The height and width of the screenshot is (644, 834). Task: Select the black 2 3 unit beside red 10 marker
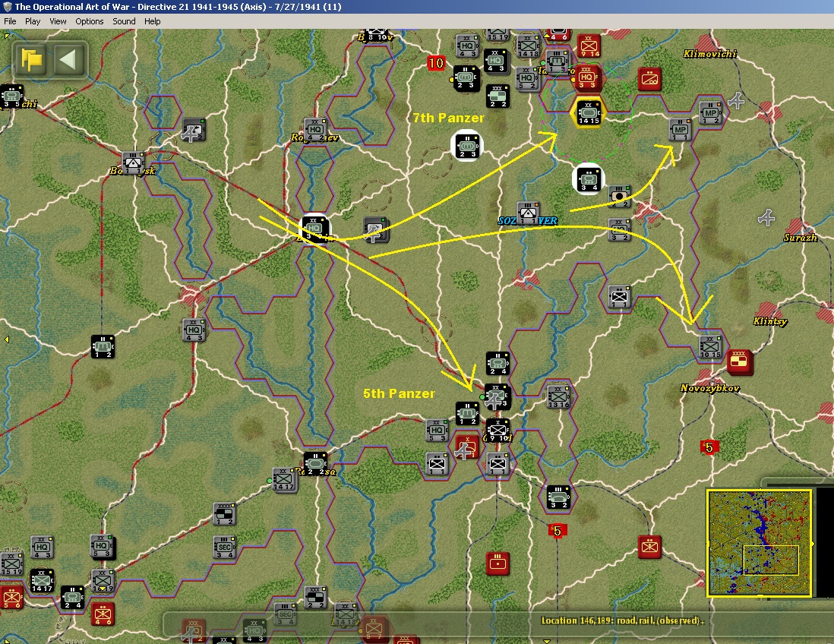[465, 77]
